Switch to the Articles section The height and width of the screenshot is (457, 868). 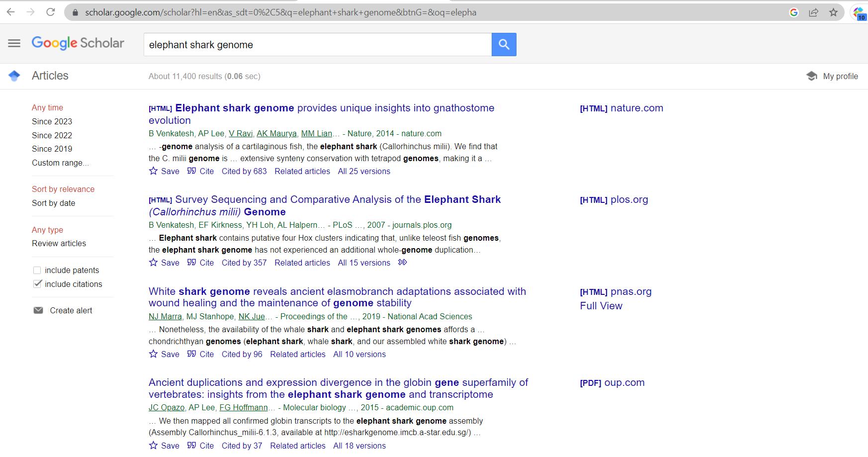(50, 76)
